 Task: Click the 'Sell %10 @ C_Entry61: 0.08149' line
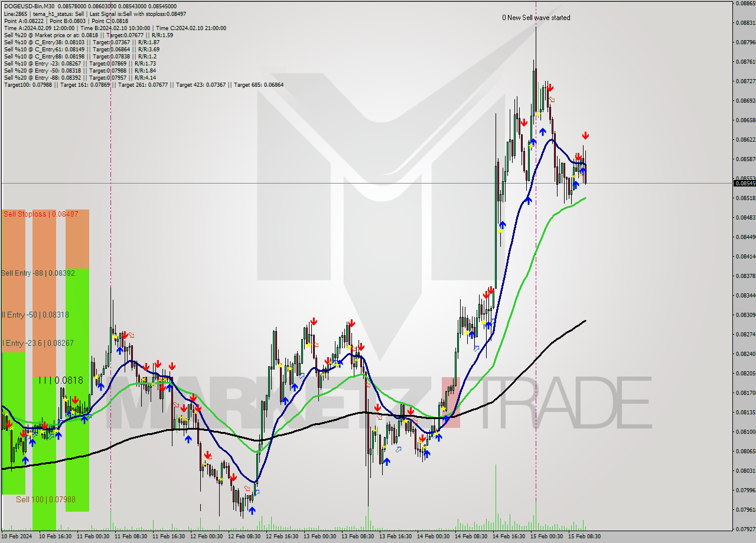(x=82, y=49)
